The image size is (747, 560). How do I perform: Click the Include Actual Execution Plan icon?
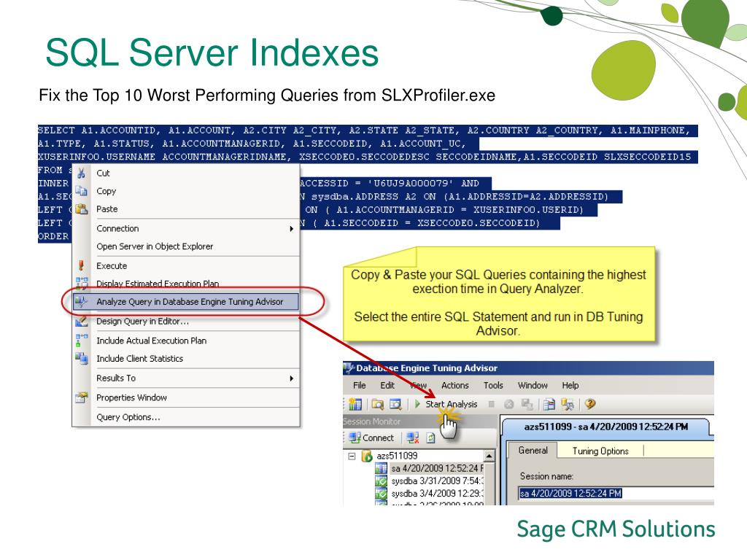point(82,340)
